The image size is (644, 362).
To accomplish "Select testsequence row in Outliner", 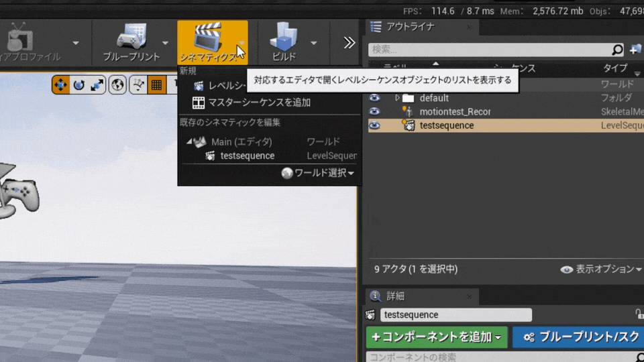I will 506,125.
